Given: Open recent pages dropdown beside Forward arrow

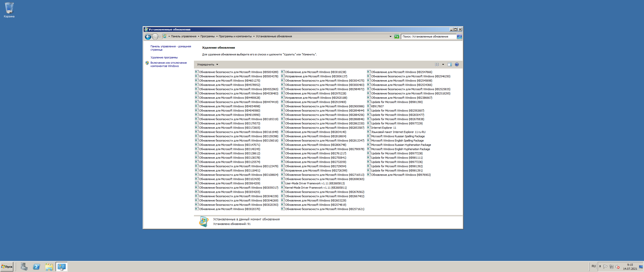Looking at the screenshot, I should click(x=160, y=37).
